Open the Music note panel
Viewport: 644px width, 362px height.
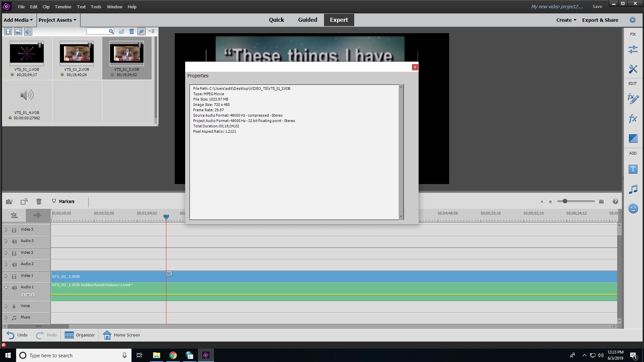pyautogui.click(x=633, y=189)
